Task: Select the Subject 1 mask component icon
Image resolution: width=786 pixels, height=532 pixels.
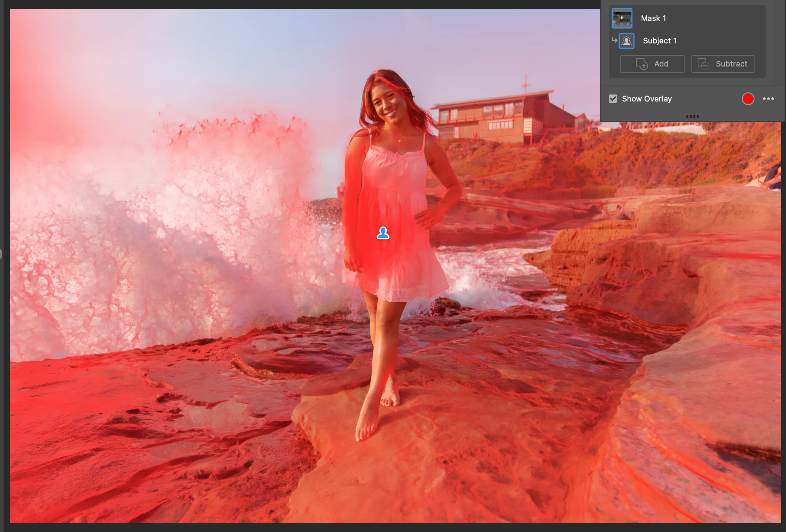Action: point(627,41)
